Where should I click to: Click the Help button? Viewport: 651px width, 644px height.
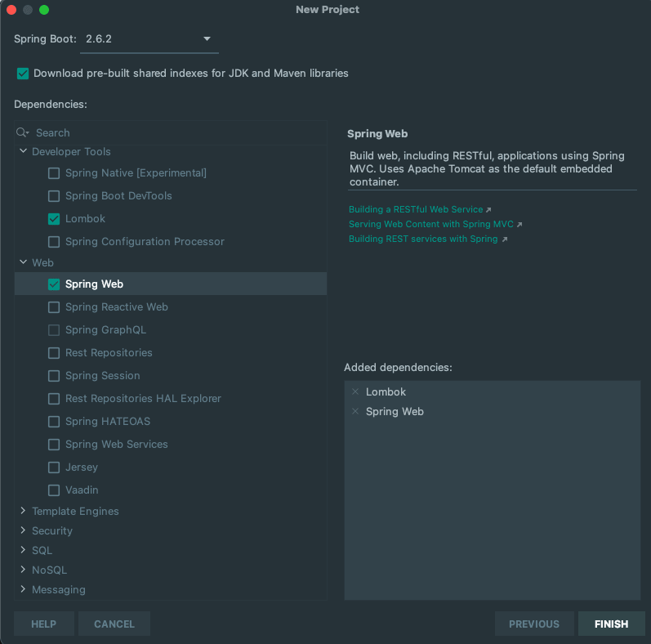(44, 624)
